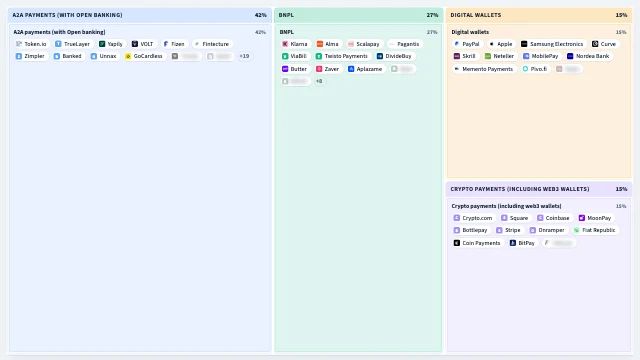Screen dimensions: 640x360
Task: Select the 'Digital wallets' subcategory heading
Action: (x=470, y=32)
